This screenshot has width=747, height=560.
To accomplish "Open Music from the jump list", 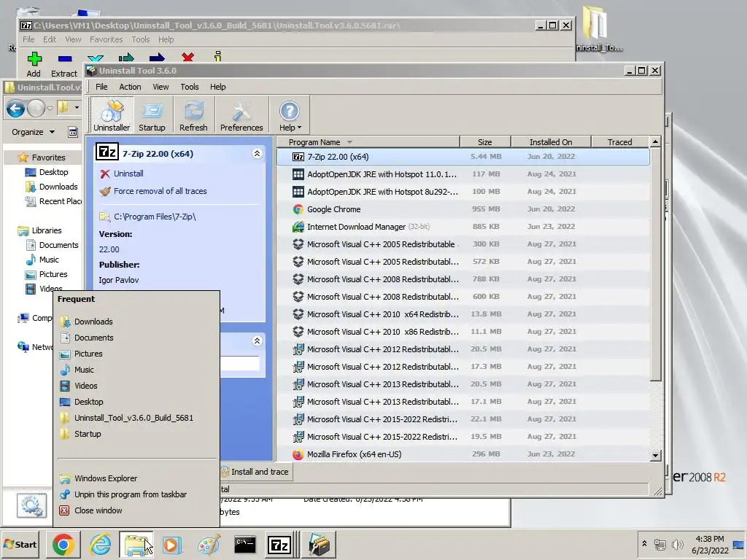I will [136, 370].
